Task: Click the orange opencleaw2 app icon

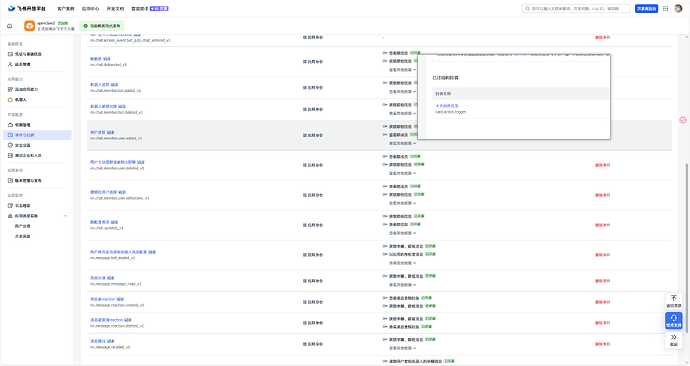Action: click(x=29, y=26)
